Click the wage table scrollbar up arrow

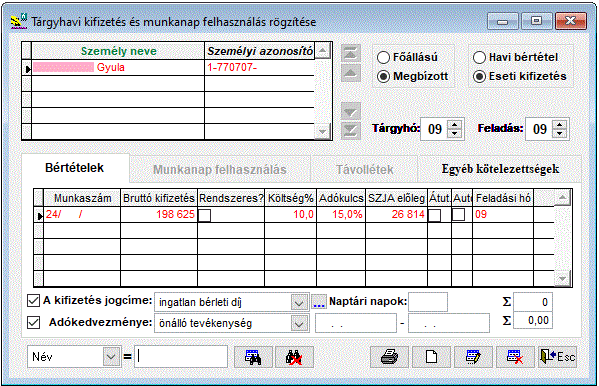562,198
